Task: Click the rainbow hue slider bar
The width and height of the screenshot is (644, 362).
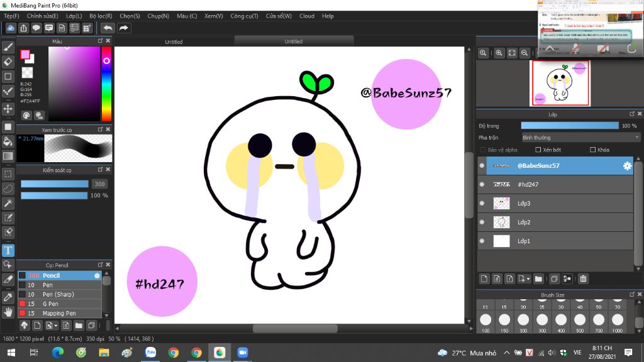Action: pyautogui.click(x=106, y=84)
